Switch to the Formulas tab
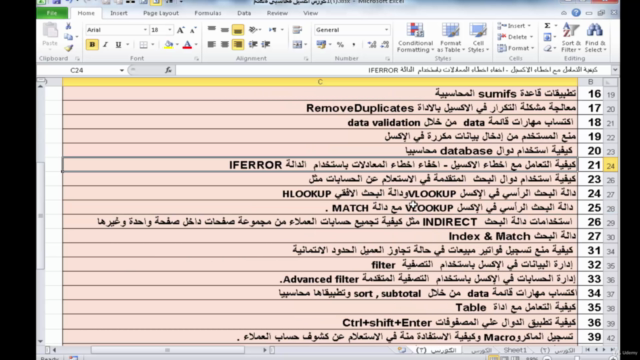The height and width of the screenshot is (360, 640). coord(208,13)
